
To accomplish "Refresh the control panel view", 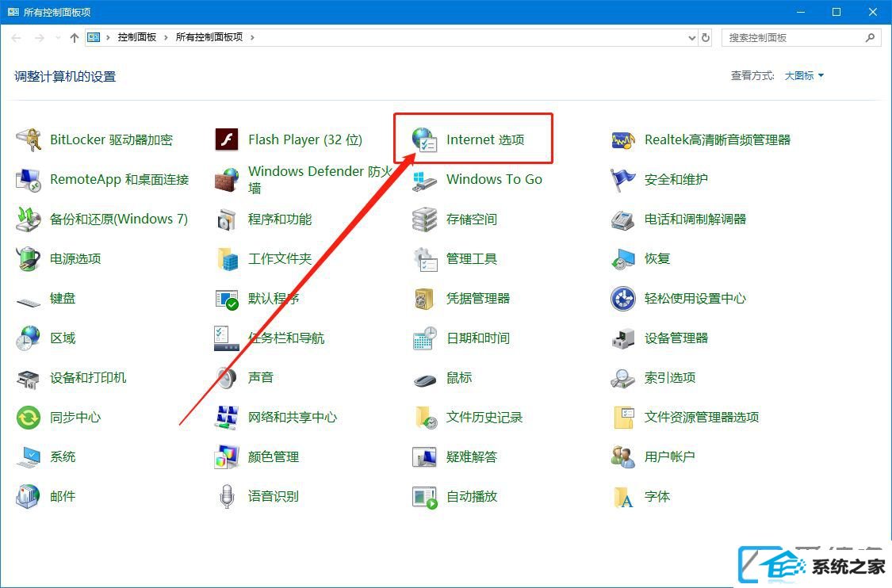I will pyautogui.click(x=706, y=38).
